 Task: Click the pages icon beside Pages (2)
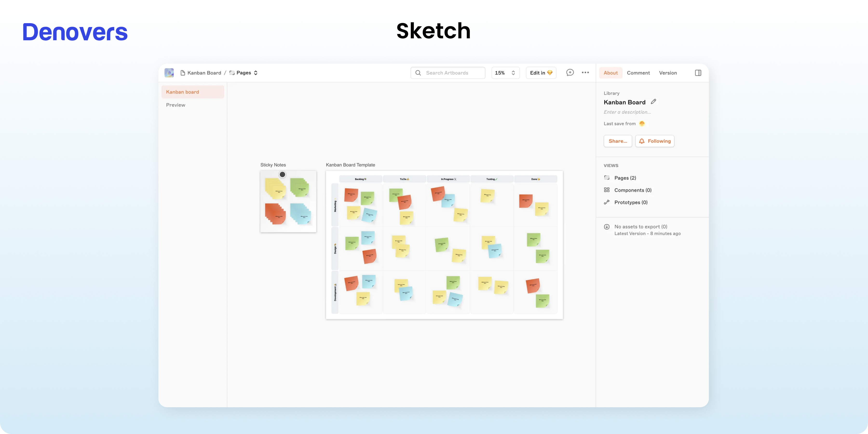click(x=607, y=177)
